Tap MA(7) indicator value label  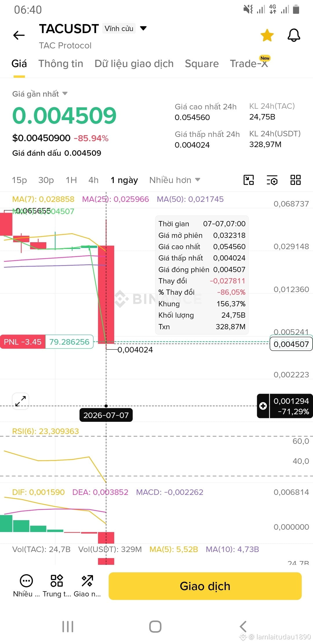tap(43, 199)
